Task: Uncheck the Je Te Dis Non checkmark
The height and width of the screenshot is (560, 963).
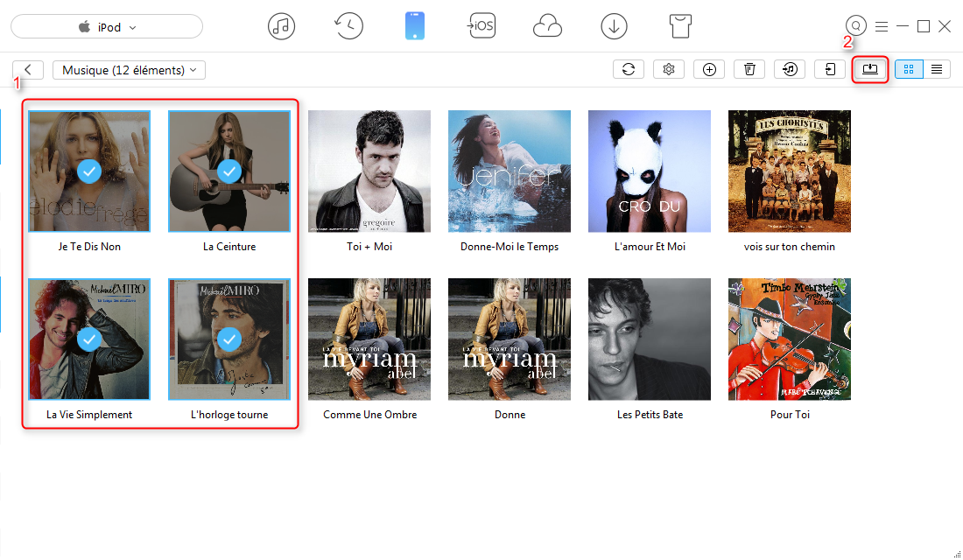Action: (89, 171)
